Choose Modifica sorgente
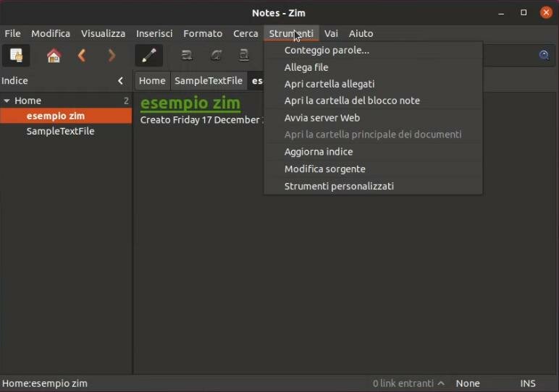The height and width of the screenshot is (392, 559). [373, 169]
